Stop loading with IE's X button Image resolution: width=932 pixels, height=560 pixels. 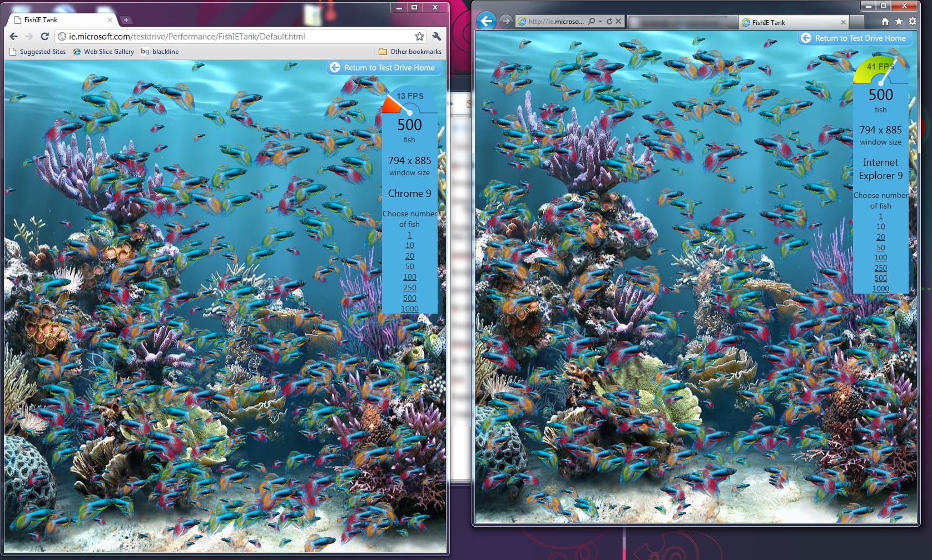(618, 22)
